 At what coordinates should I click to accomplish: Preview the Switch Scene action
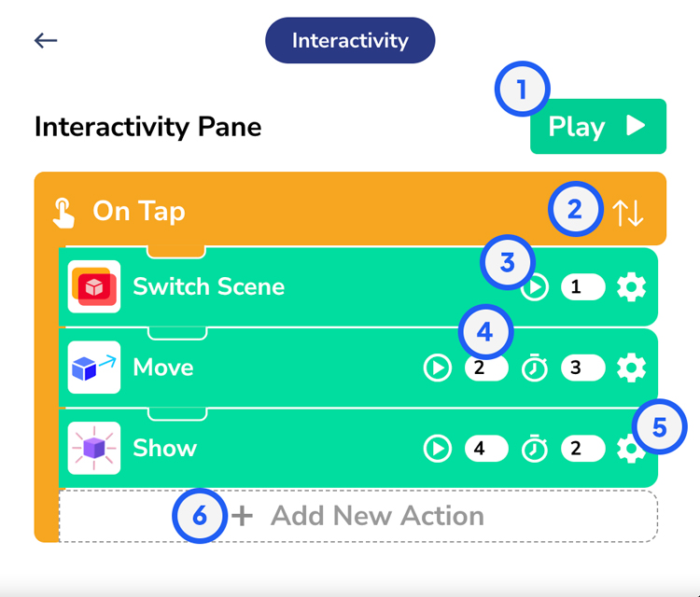[x=535, y=288]
